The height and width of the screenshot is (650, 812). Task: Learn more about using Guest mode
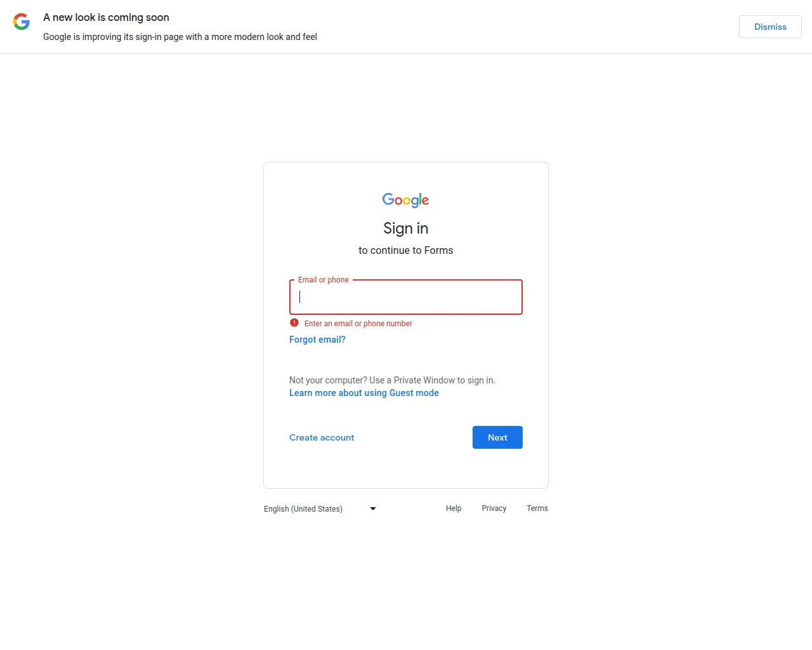click(x=363, y=393)
